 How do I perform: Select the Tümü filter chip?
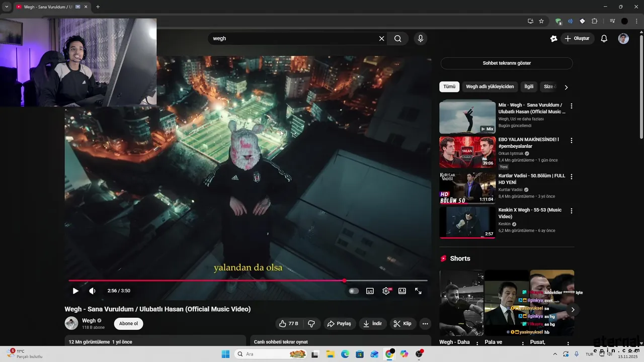[449, 86]
